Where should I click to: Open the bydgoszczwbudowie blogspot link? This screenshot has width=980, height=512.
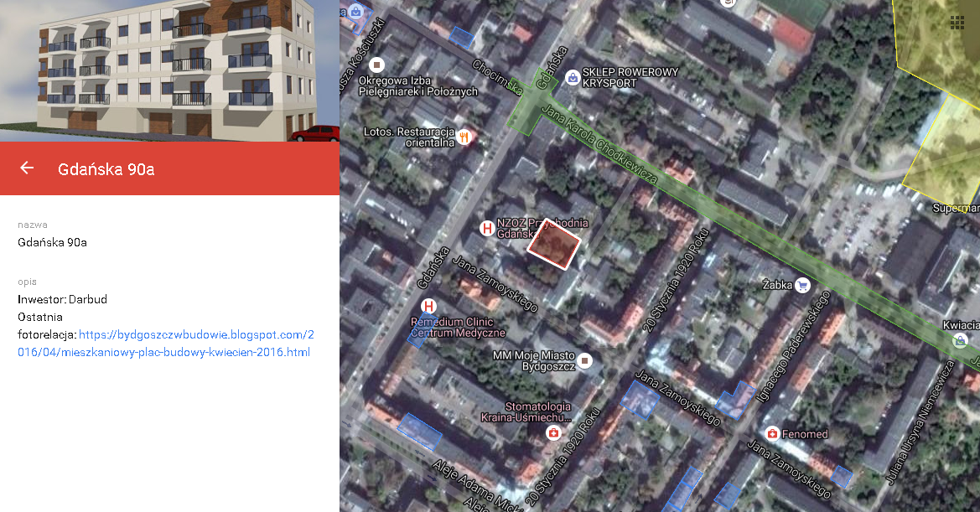(x=166, y=344)
